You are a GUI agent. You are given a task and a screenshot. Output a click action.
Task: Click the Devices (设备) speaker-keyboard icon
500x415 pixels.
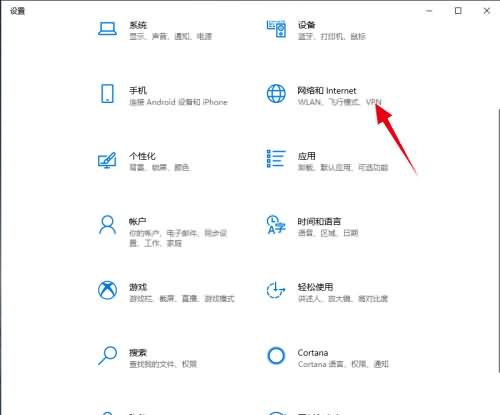tap(276, 29)
